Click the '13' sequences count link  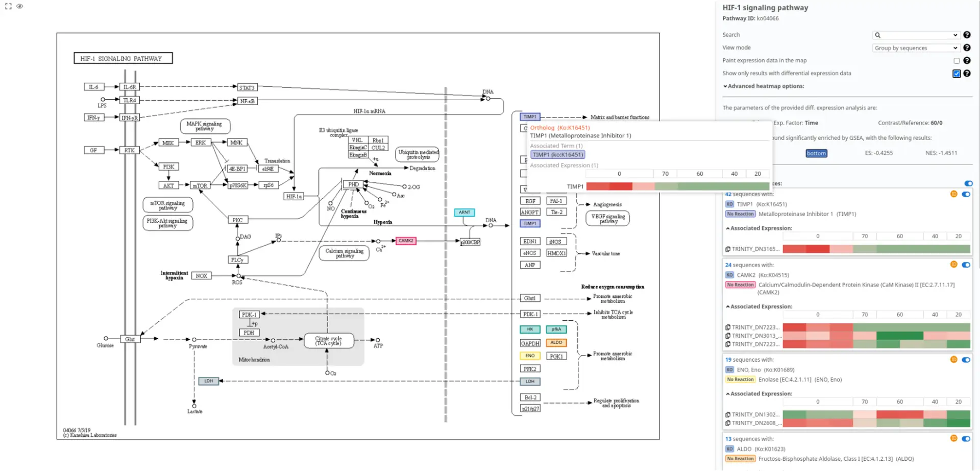coord(728,439)
